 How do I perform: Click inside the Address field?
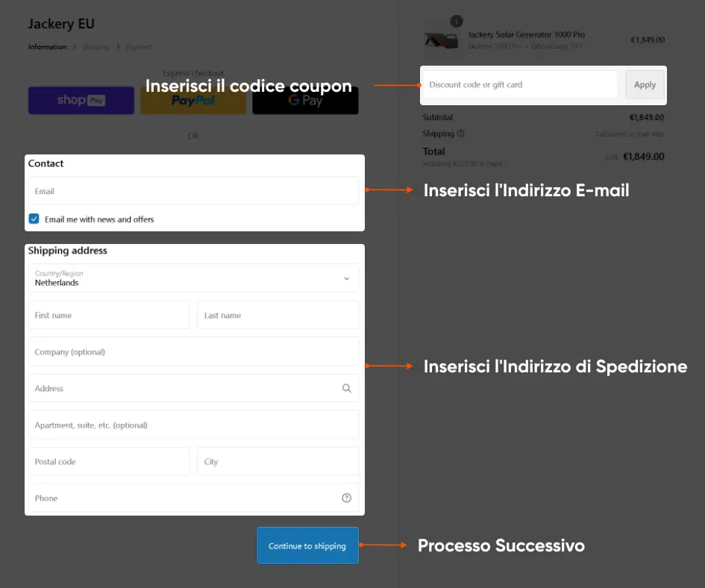[179, 388]
